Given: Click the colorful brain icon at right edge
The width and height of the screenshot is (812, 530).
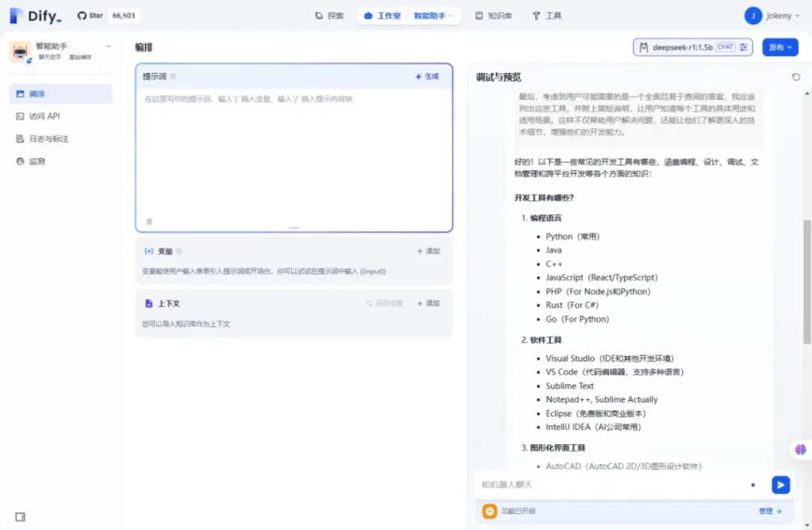Looking at the screenshot, I should [800, 450].
